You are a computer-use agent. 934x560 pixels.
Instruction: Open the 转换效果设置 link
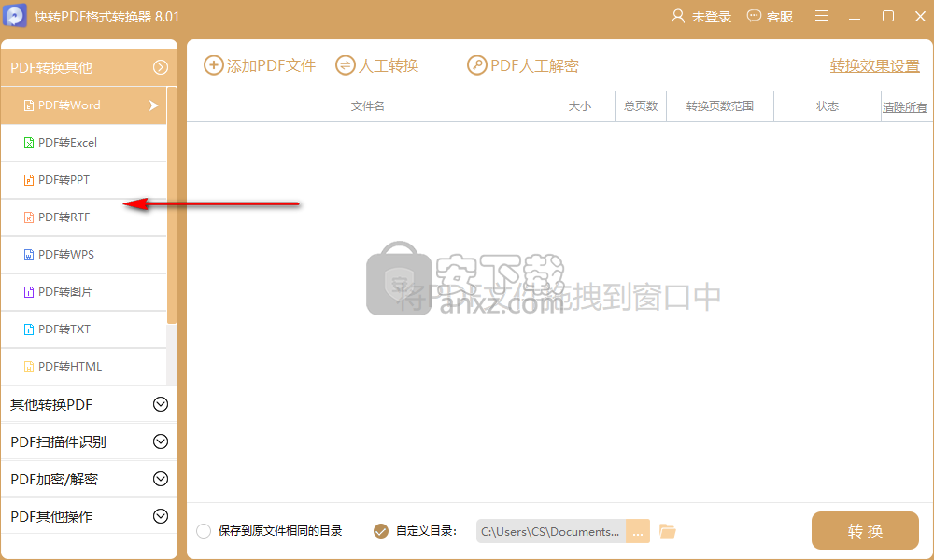click(x=874, y=65)
